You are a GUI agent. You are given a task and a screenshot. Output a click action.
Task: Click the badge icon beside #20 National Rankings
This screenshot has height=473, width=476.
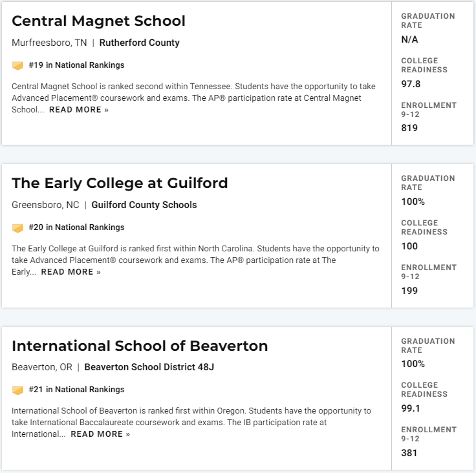point(17,227)
